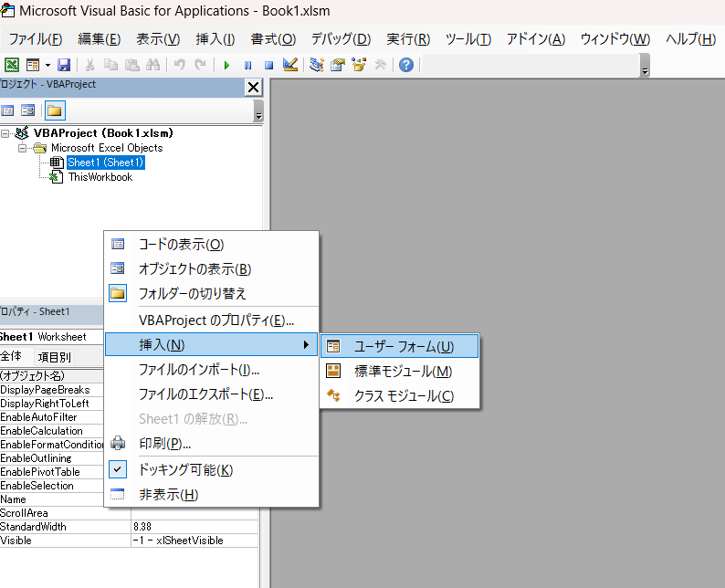Collapse the Microsoft Excel Objects folder
Viewport: 725px width, 588px height.
23,148
